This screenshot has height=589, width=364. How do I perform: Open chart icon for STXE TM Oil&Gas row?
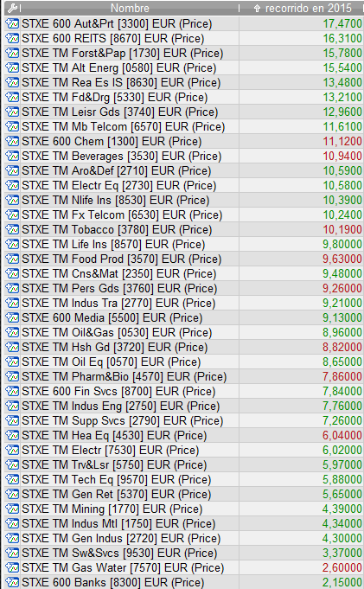tap(12, 333)
